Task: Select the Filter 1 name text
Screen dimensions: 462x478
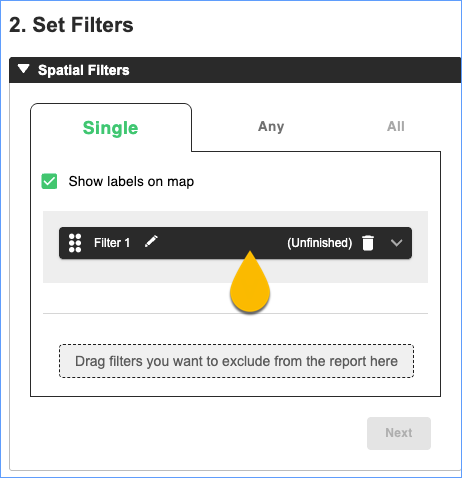Action: point(112,243)
